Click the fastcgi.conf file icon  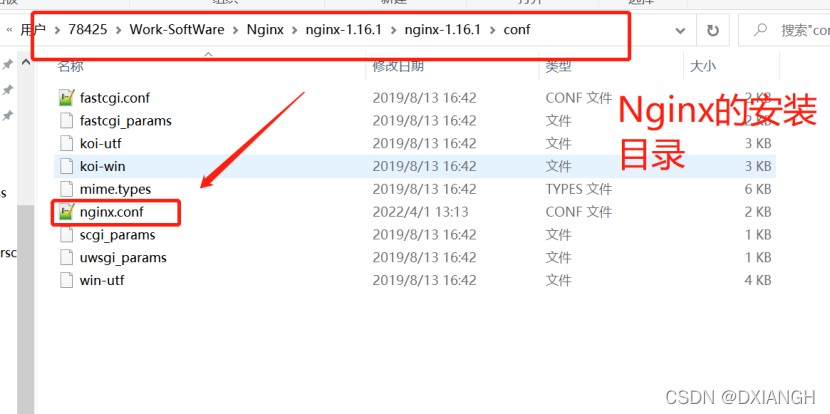[66, 98]
